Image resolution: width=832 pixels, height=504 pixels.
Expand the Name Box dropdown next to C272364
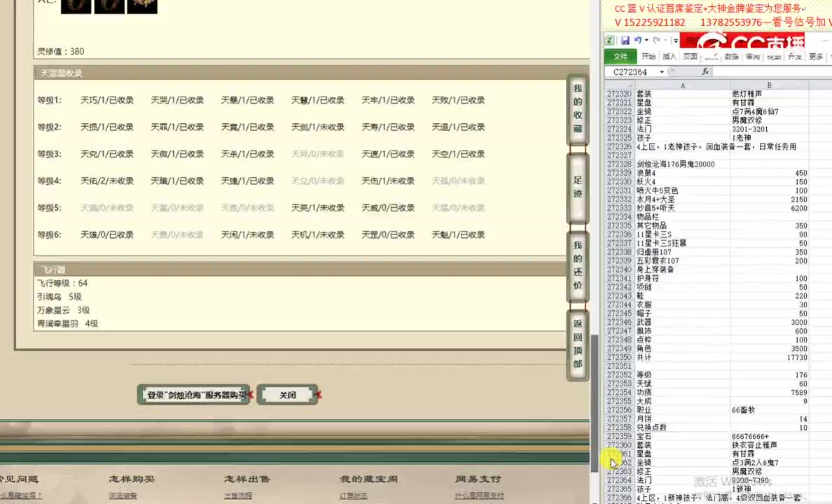(x=662, y=71)
